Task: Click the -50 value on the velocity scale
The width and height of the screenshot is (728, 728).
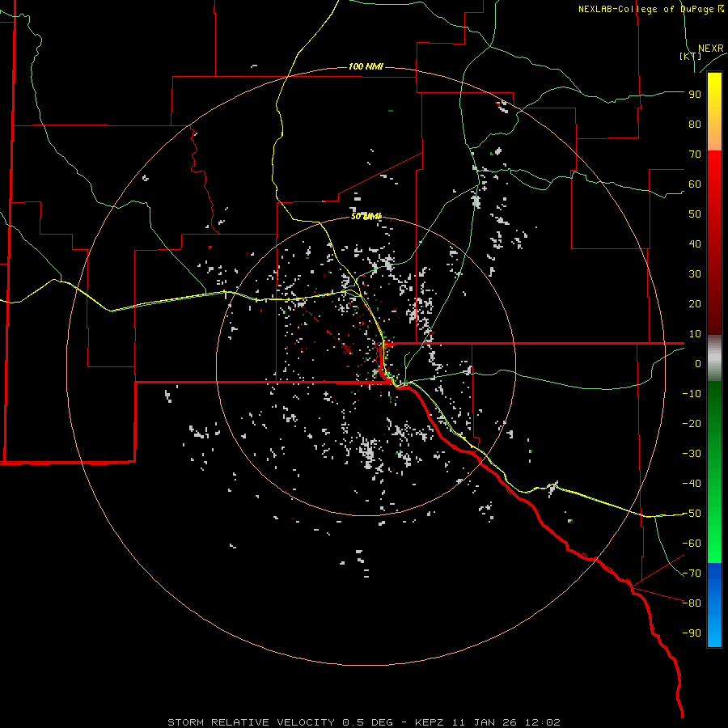Action: click(x=692, y=514)
